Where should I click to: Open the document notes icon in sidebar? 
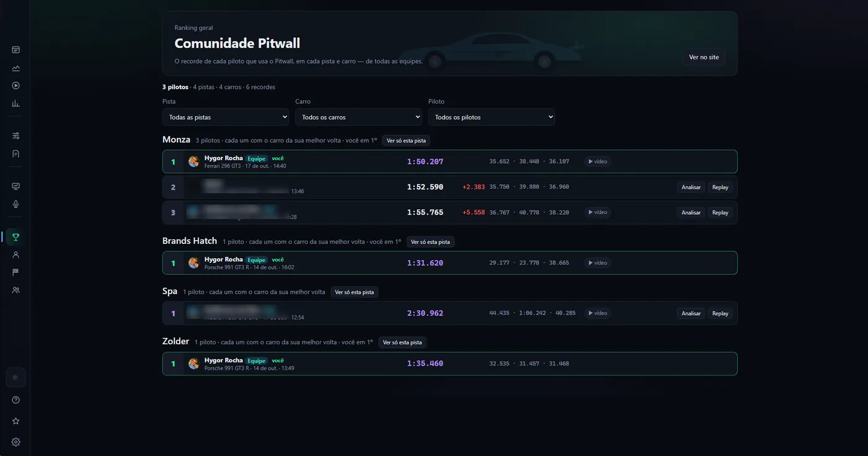15,153
